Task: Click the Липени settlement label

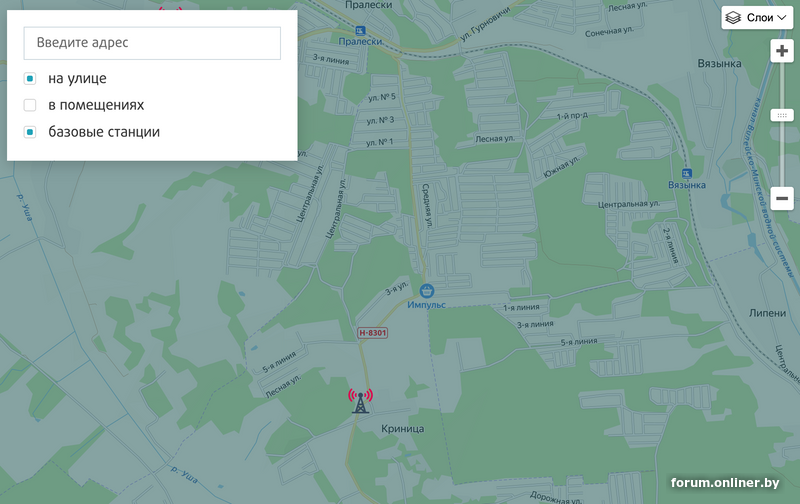Action: [x=767, y=313]
